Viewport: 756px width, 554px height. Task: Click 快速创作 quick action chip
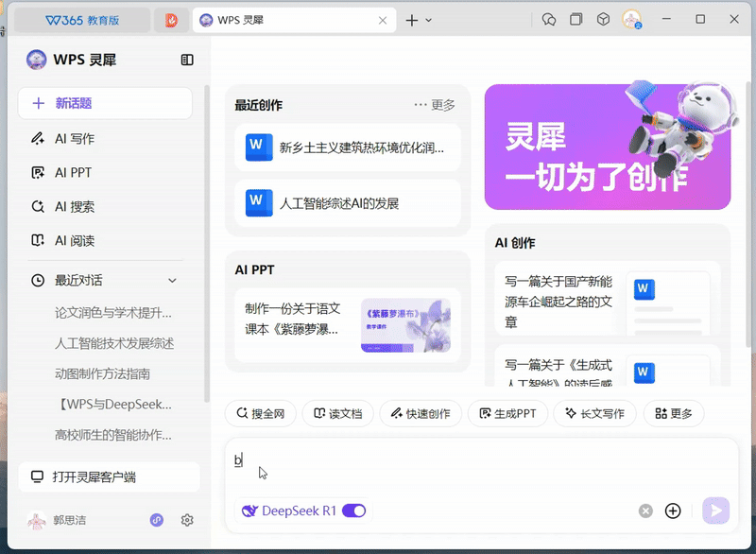(421, 413)
